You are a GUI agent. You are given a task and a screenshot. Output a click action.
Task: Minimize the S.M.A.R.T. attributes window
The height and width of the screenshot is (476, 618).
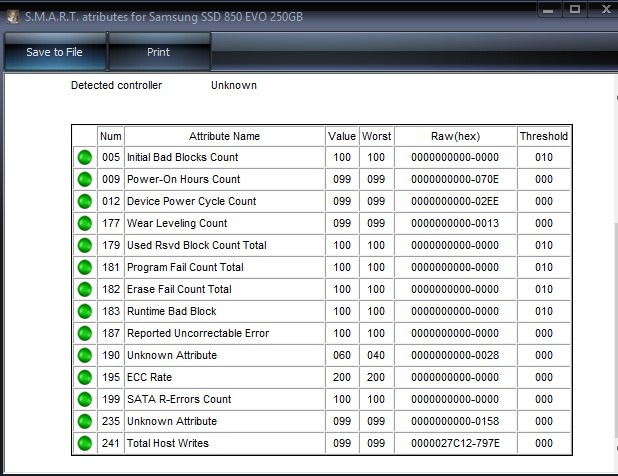tap(548, 9)
